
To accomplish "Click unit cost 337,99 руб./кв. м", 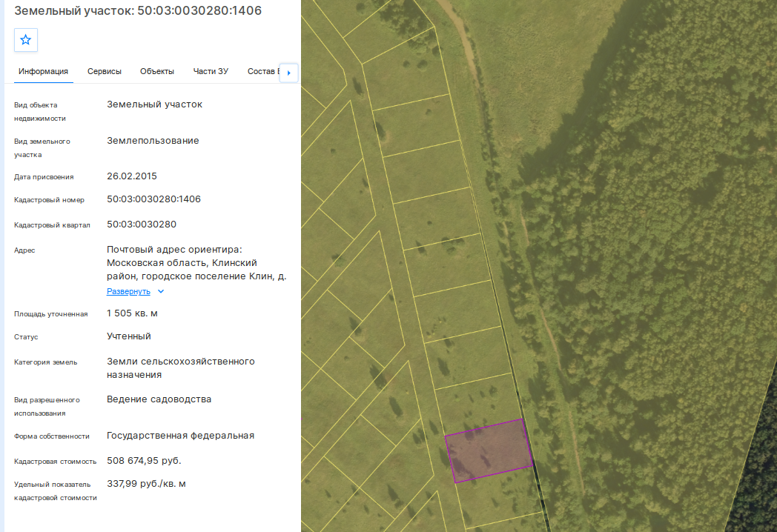I will pyautogui.click(x=146, y=484).
